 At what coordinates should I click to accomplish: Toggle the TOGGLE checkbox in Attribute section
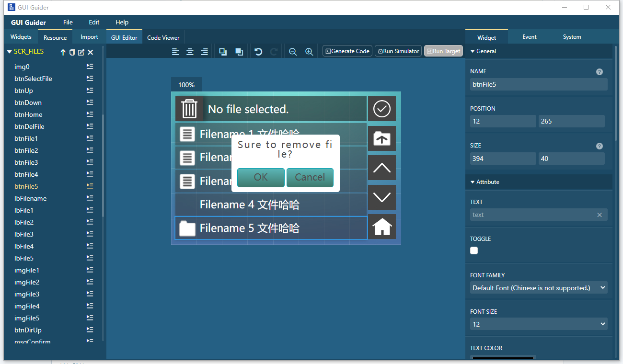tap(474, 250)
